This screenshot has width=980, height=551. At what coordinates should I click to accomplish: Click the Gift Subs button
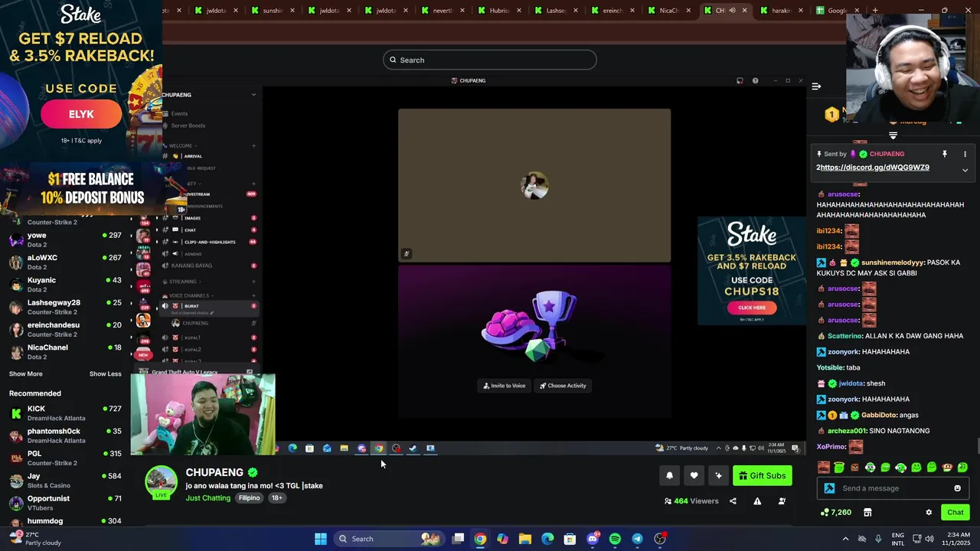[762, 475]
